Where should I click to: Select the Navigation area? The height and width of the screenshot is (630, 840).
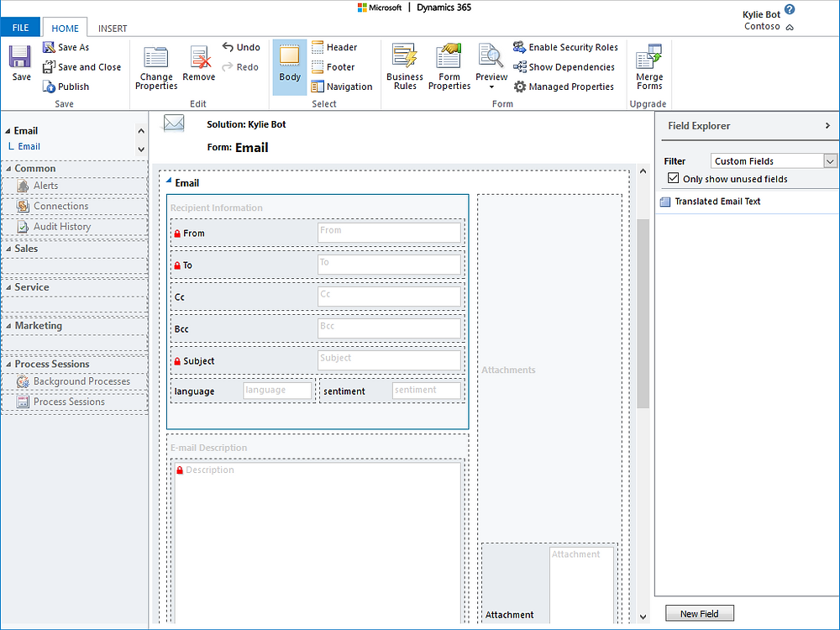pyautogui.click(x=342, y=87)
